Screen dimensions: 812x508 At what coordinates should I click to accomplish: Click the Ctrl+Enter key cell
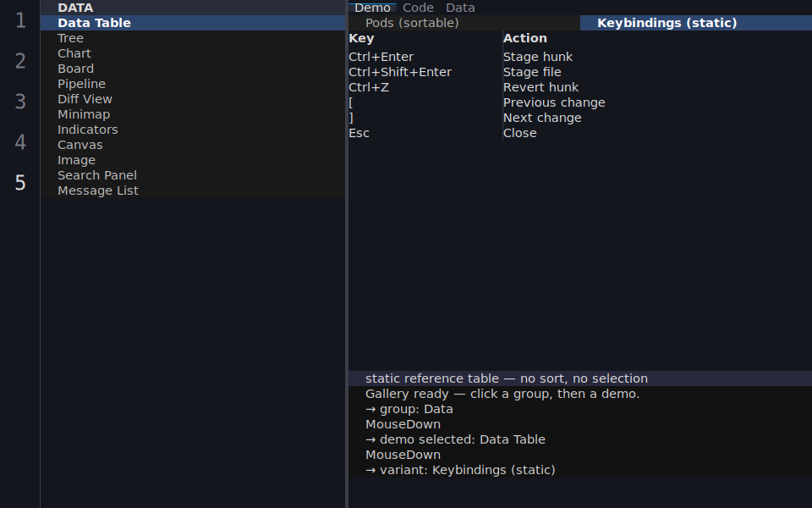425,57
